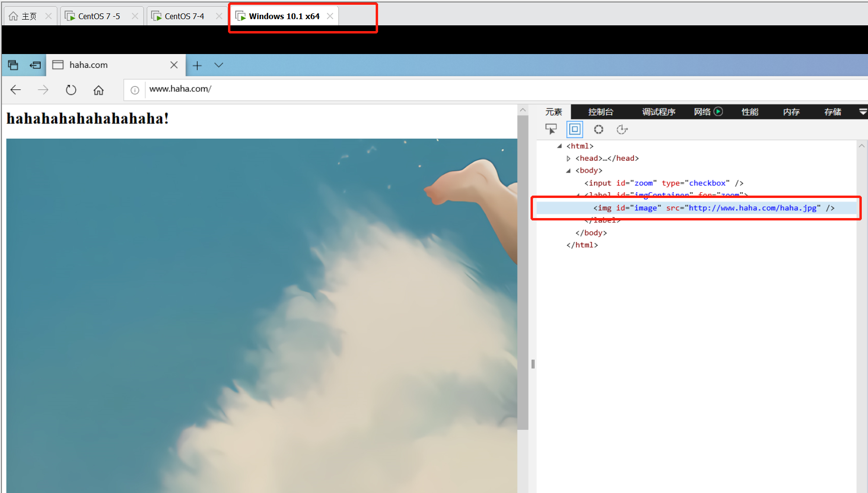Click set these tabs aside icon

pyautogui.click(x=35, y=65)
